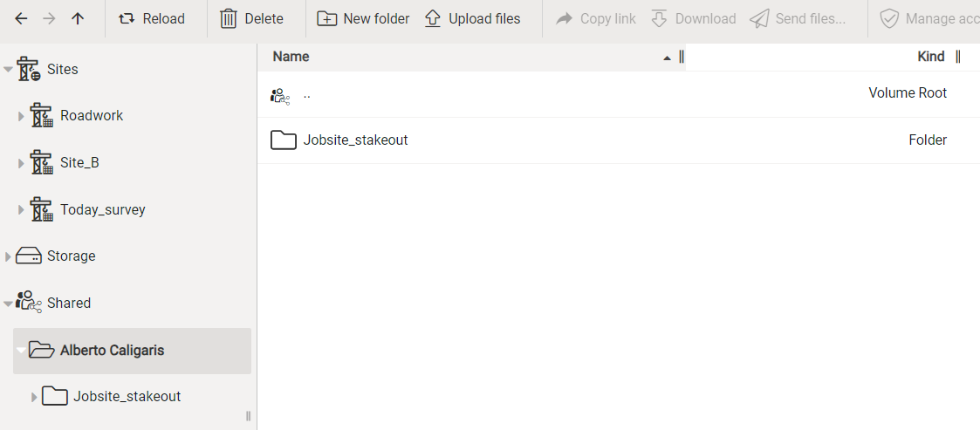980x430 pixels.
Task: Expand the Jobsite_stakeout sidebar node
Action: (35, 397)
